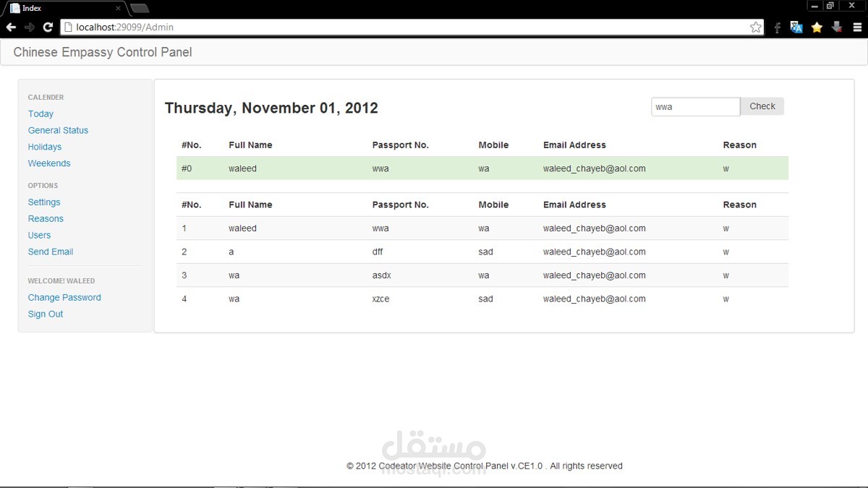Open the Facebook extension icon
The height and width of the screenshot is (488, 868).
point(778,27)
